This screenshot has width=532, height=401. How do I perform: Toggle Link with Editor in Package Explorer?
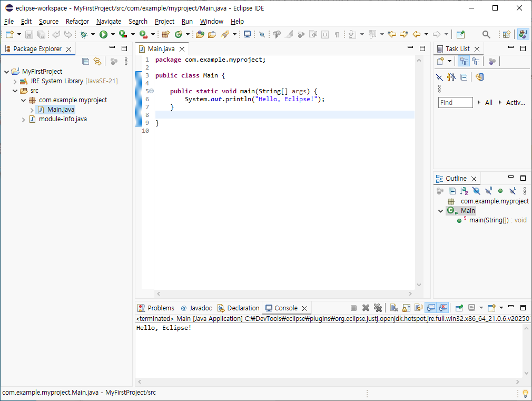[97, 62]
